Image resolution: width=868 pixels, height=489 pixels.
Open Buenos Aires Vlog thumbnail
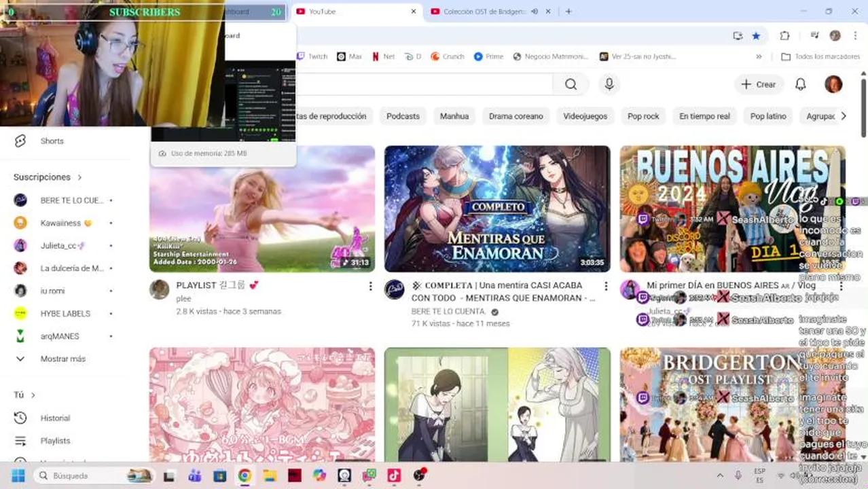pyautogui.click(x=733, y=209)
